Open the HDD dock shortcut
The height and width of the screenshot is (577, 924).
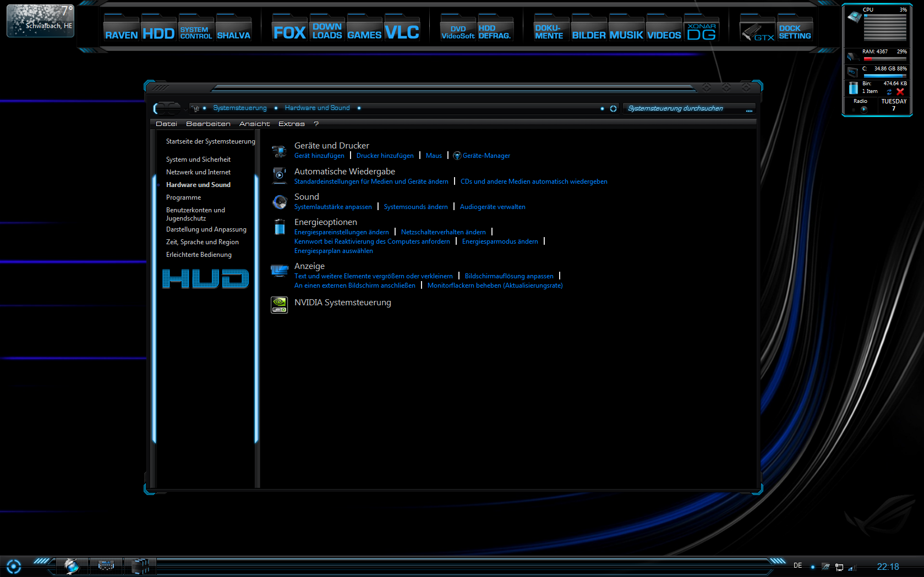point(158,29)
